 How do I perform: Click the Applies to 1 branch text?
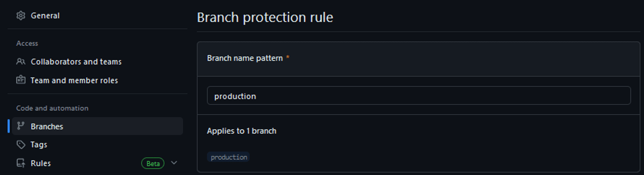pyautogui.click(x=241, y=131)
